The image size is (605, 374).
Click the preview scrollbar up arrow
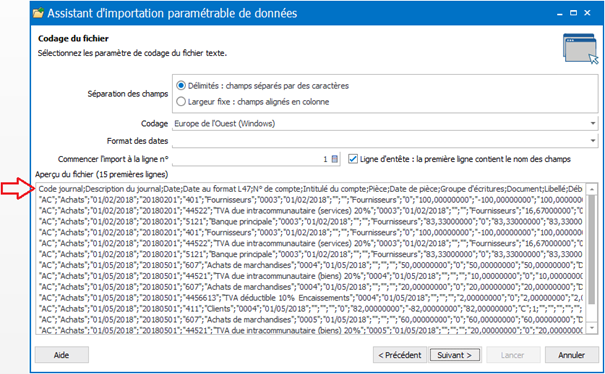(592, 189)
